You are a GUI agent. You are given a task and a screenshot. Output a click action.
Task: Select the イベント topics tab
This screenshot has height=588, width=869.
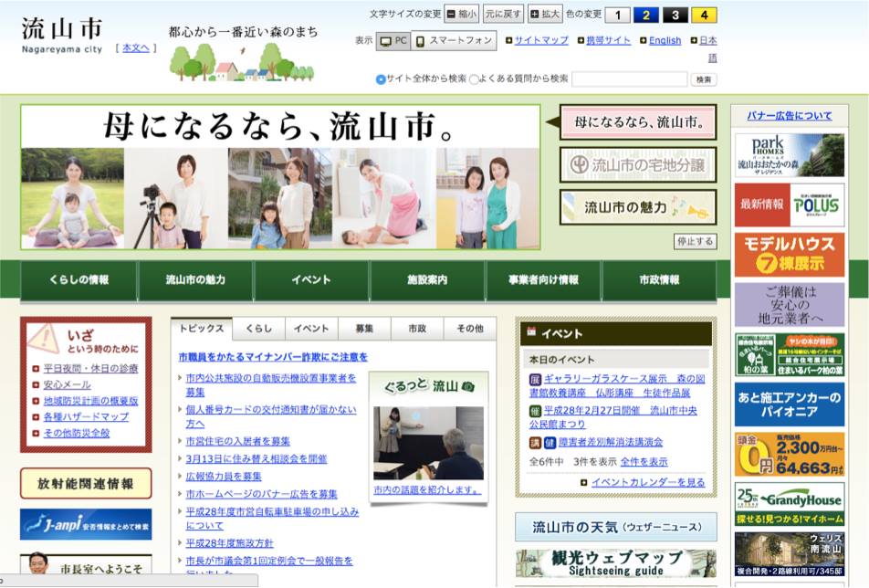(311, 329)
